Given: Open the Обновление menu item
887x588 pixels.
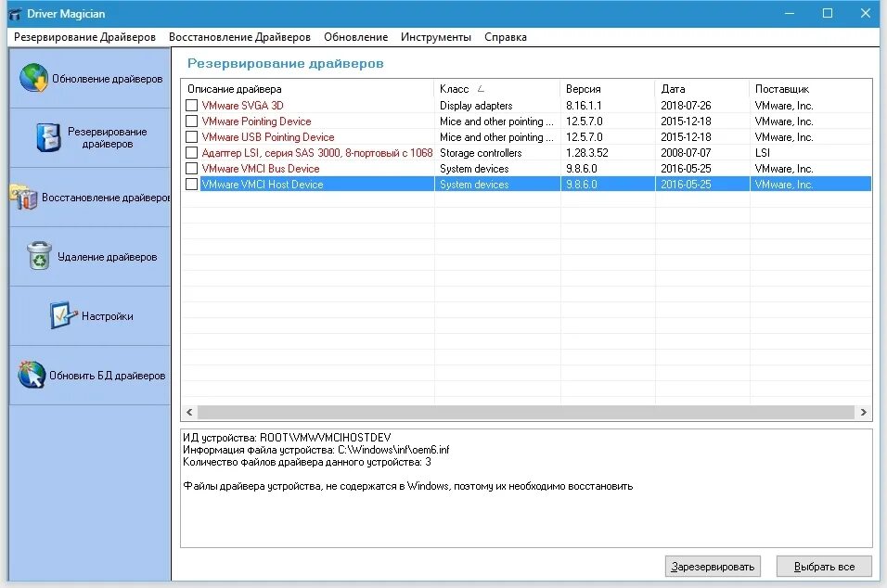Looking at the screenshot, I should tap(354, 37).
